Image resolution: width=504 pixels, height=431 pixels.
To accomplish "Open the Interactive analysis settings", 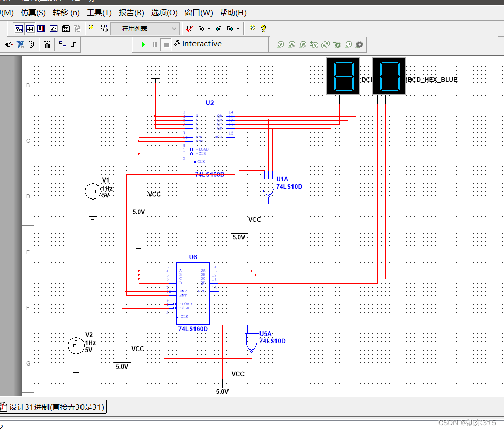I will [x=198, y=44].
